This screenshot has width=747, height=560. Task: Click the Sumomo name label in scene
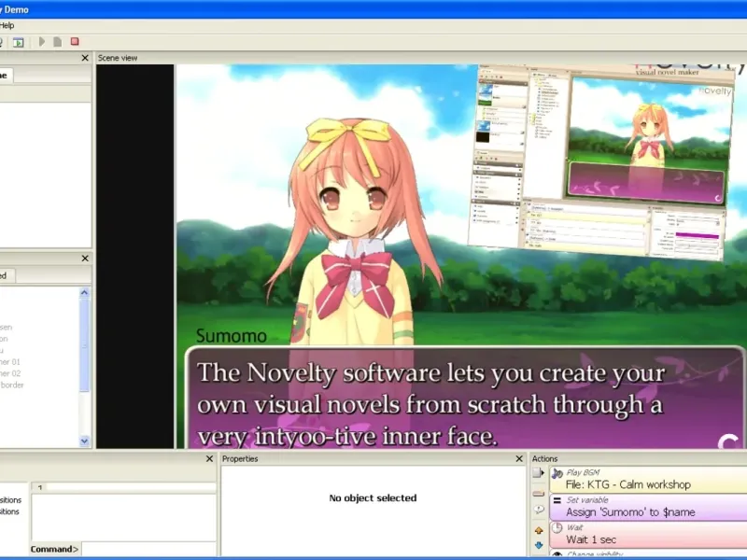[x=232, y=336]
